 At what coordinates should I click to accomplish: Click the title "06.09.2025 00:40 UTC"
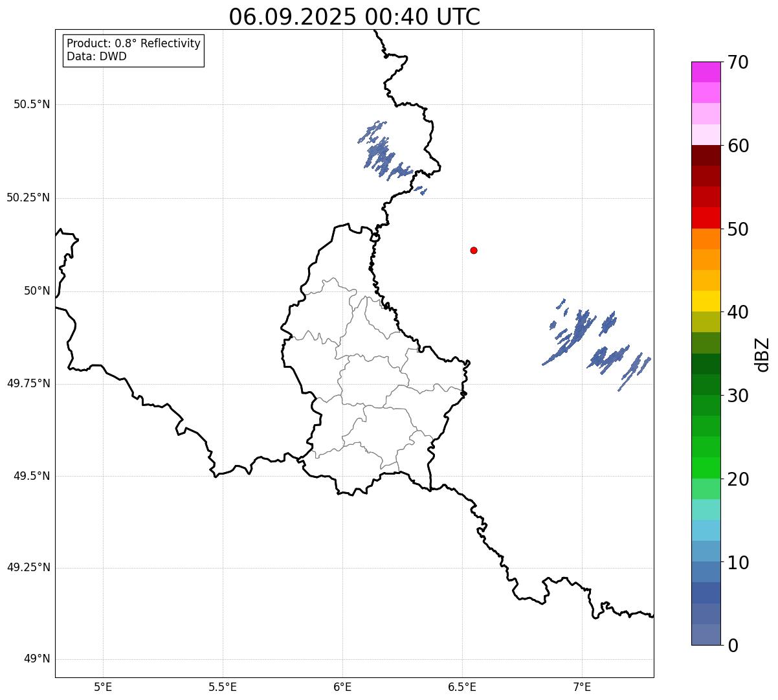point(355,16)
